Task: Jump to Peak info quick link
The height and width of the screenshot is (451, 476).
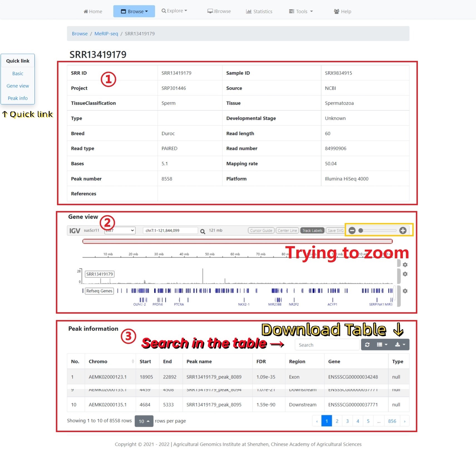Action: (x=18, y=98)
